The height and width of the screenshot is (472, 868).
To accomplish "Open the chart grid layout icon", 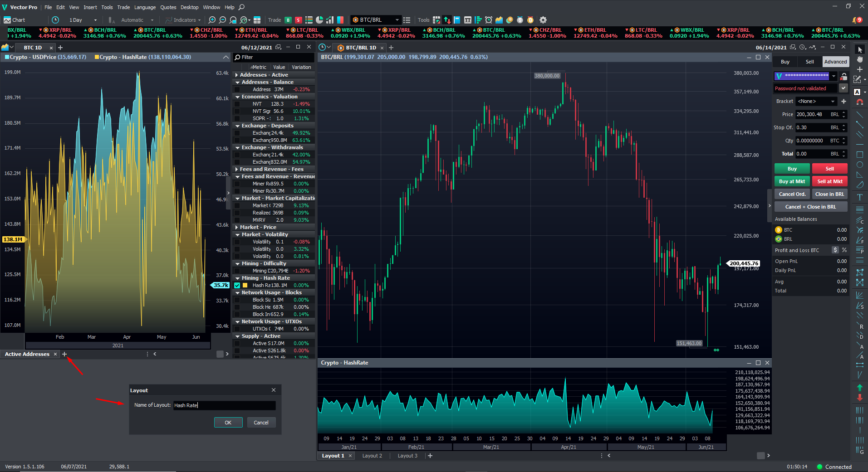I will [257, 20].
